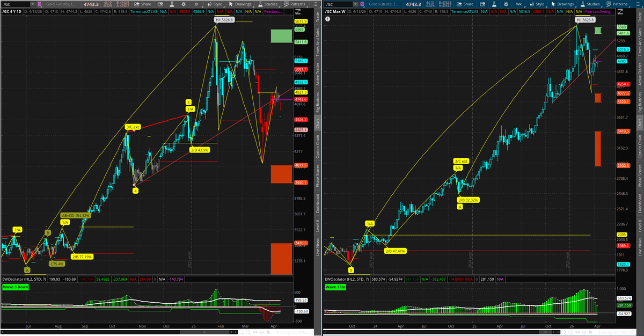Open Level II side tab, right chart

pos(640,225)
